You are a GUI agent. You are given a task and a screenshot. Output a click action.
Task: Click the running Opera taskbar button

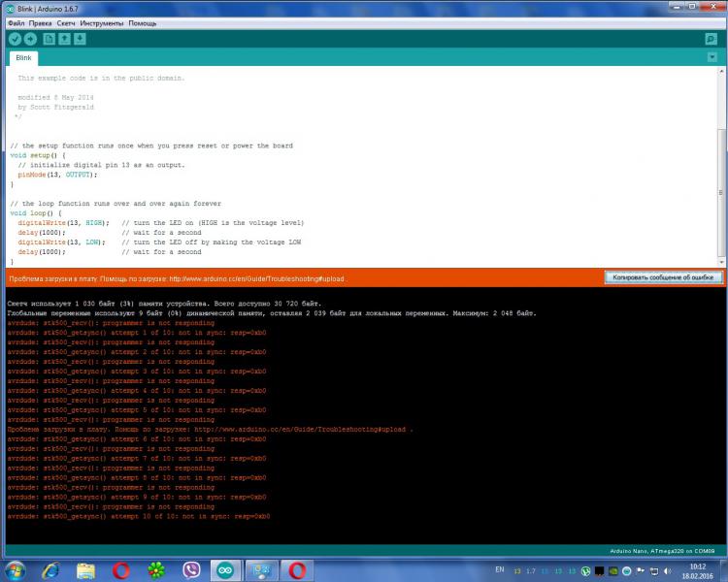pos(297,570)
